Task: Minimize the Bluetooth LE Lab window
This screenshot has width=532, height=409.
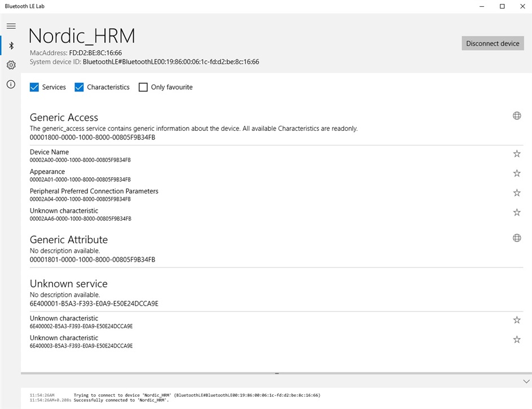Action: (482, 6)
